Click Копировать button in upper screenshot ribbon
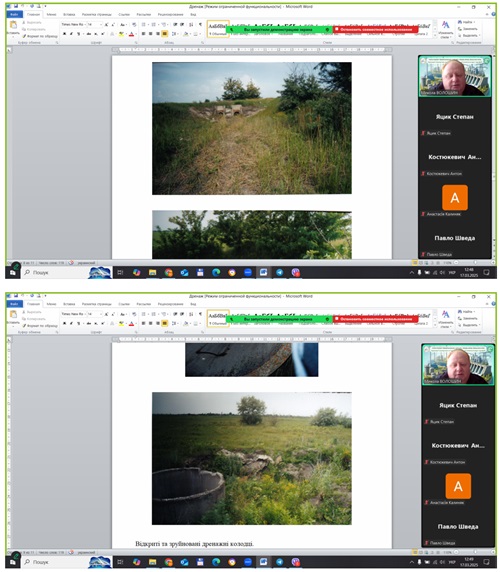 coord(34,29)
